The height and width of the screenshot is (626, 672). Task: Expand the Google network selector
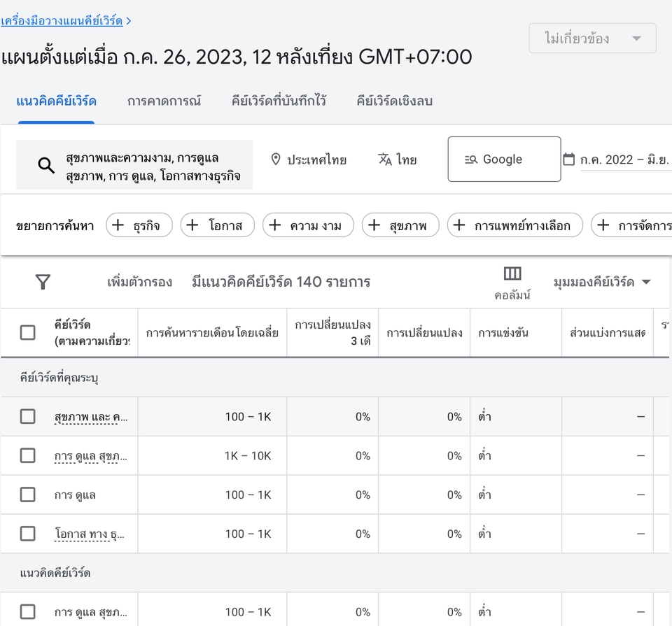click(504, 159)
